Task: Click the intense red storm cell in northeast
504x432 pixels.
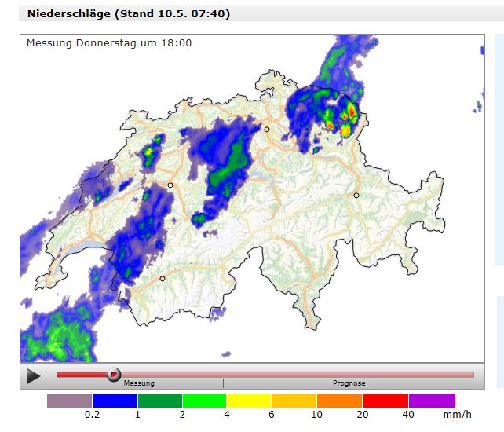Action: 352,112
